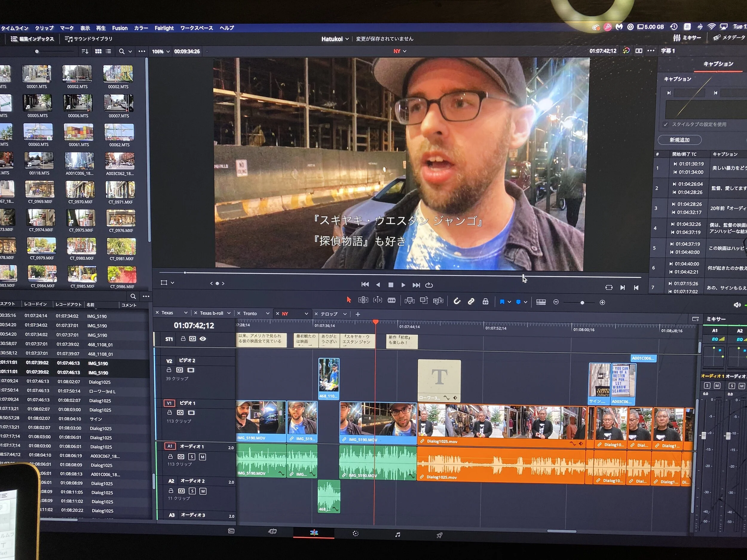Toggle the linked selection chain icon
This screenshot has height=560, width=747.
(x=471, y=301)
